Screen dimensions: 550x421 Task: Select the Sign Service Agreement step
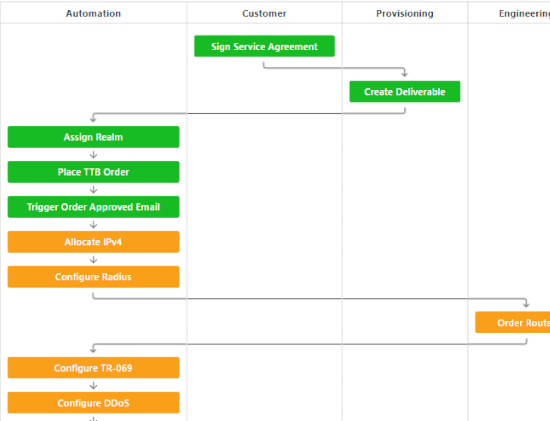264,46
